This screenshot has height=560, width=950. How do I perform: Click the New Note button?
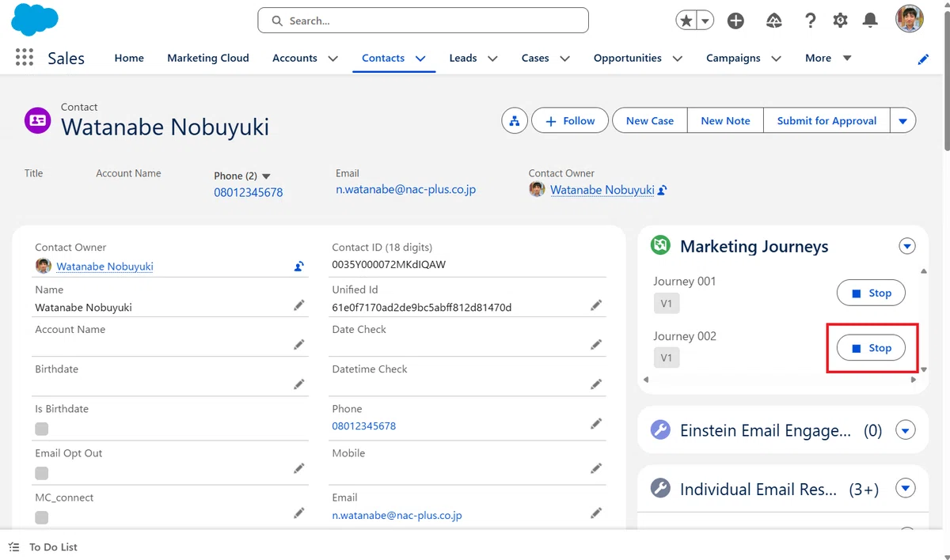(x=725, y=121)
